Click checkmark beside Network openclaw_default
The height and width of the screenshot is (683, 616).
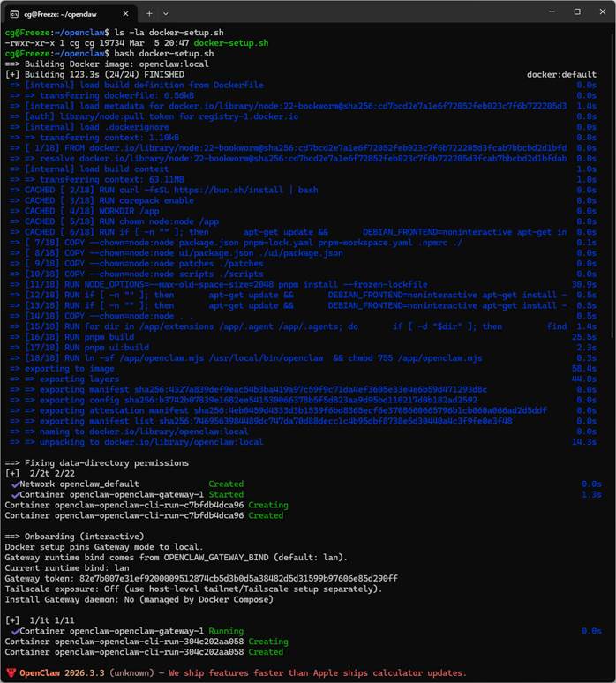pos(16,484)
